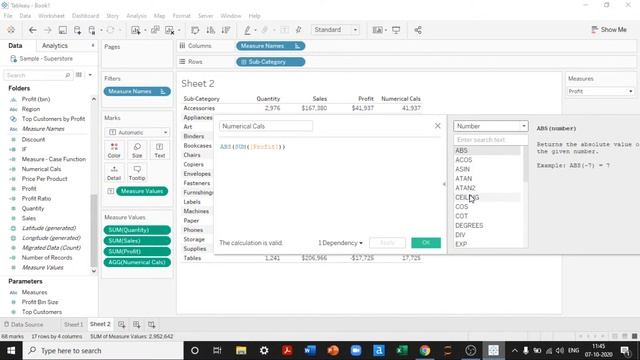
Task: Click OK in calculation editor
Action: coord(426,243)
